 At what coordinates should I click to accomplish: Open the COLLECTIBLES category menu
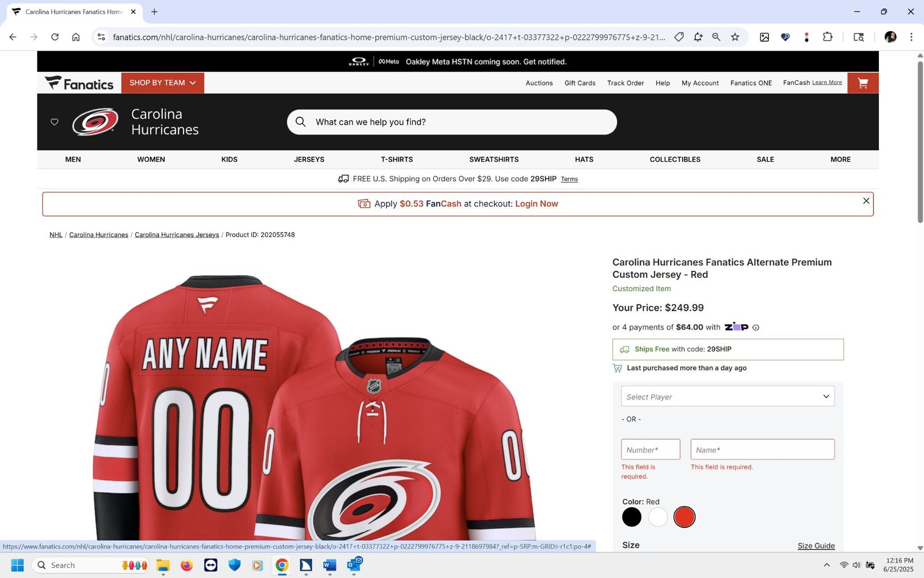[x=675, y=160]
